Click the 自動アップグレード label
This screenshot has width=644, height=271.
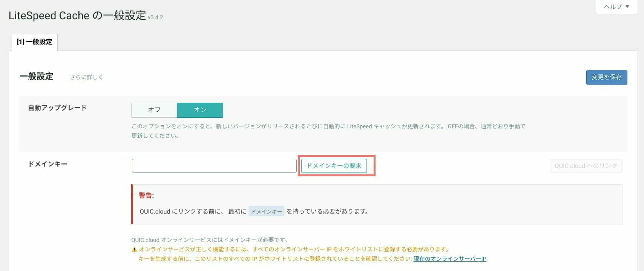tap(58, 108)
